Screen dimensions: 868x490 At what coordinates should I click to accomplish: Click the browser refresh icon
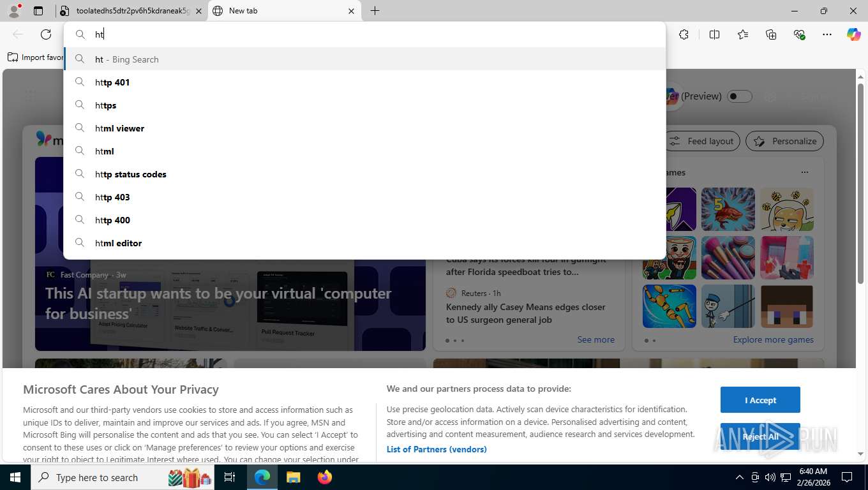(x=46, y=34)
